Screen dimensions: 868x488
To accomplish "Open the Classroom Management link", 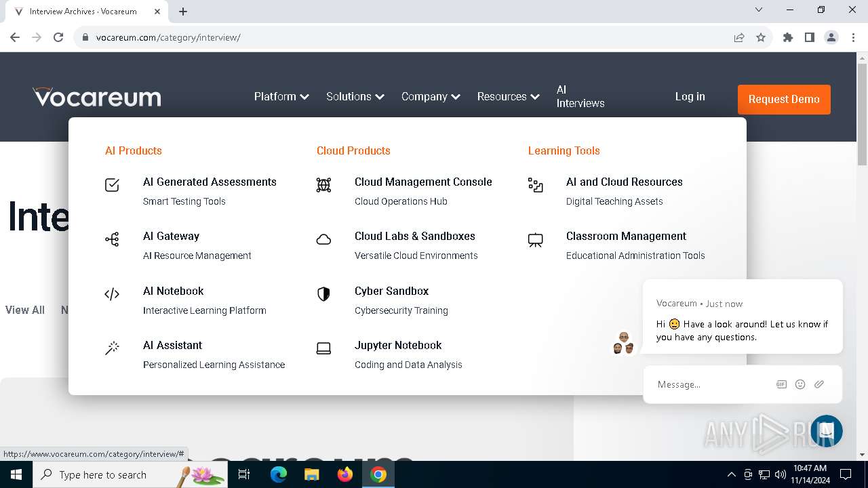I will (x=626, y=236).
